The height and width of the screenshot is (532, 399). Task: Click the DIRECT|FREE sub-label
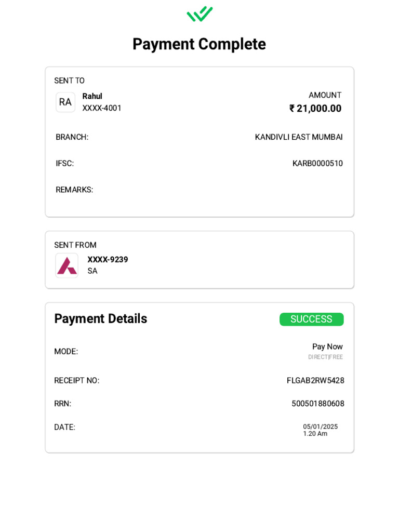(325, 357)
